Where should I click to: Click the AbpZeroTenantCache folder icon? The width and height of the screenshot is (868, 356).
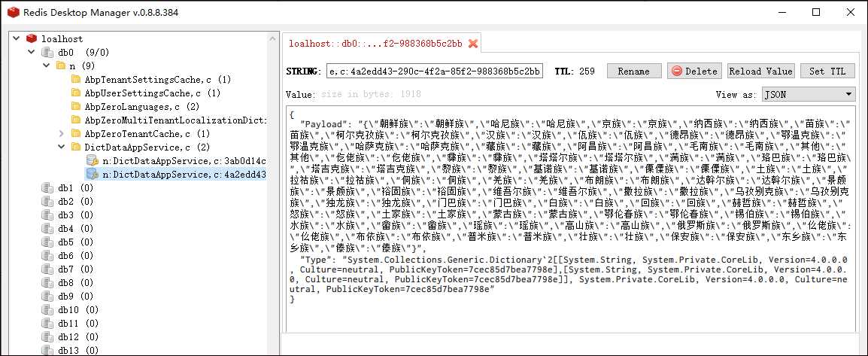[76, 134]
